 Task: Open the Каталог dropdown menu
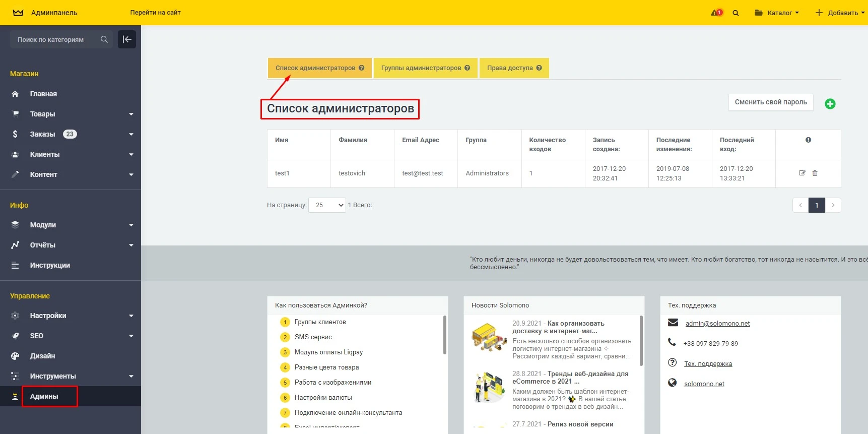[776, 13]
